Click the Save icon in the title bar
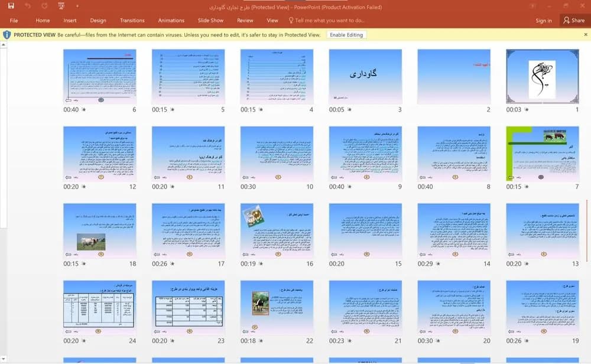591x364 pixels. [x=11, y=6]
